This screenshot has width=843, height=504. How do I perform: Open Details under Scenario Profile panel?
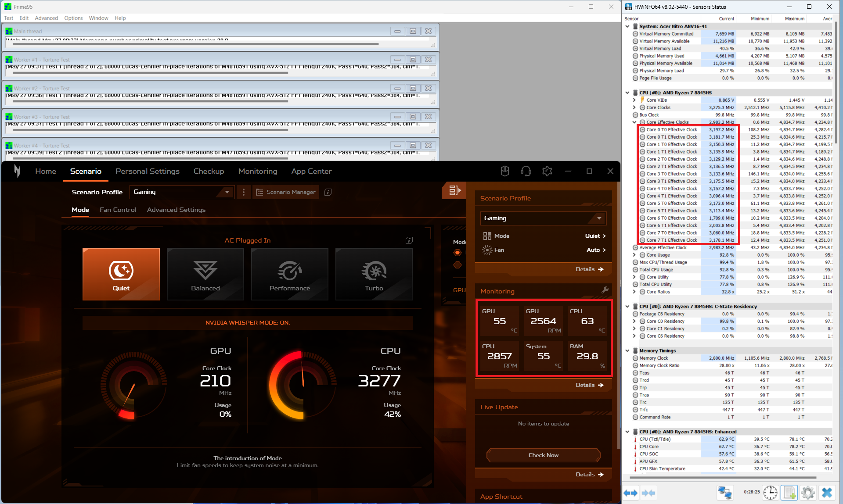(590, 269)
